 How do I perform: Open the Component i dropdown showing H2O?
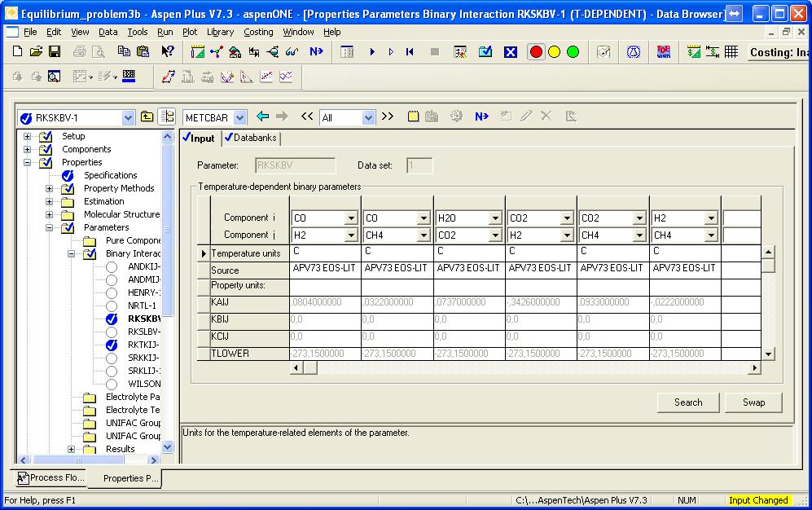pos(495,218)
